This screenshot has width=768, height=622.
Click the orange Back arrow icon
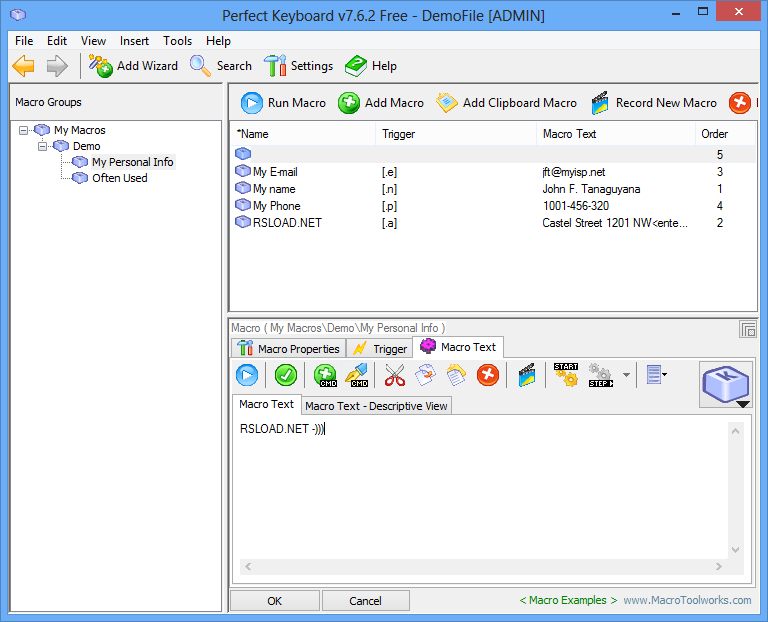[x=23, y=66]
